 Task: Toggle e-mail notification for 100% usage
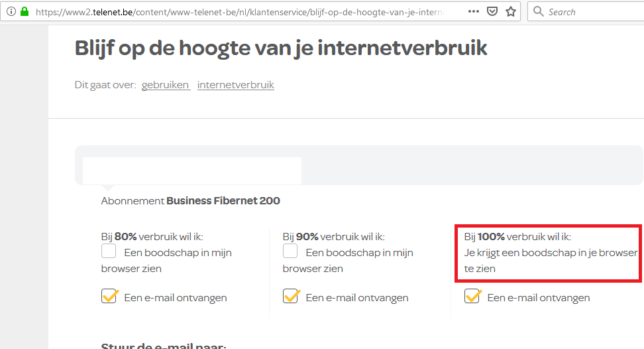click(472, 296)
